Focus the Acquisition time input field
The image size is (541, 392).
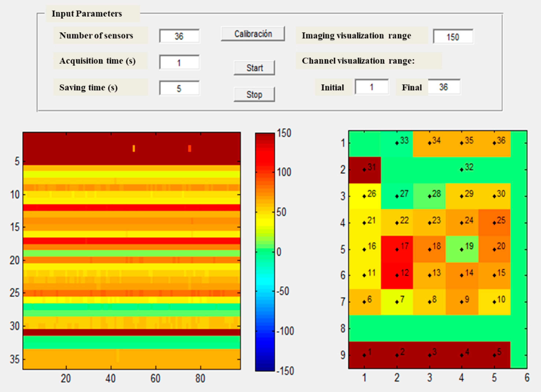179,62
